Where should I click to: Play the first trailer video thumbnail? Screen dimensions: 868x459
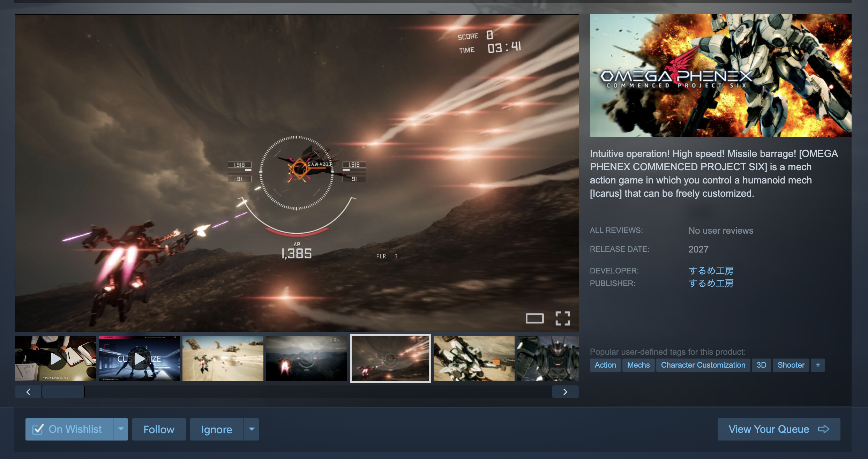pyautogui.click(x=55, y=359)
